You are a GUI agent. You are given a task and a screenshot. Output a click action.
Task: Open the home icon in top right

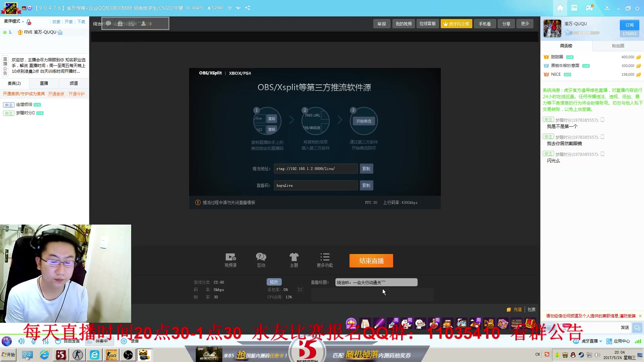pos(560,8)
